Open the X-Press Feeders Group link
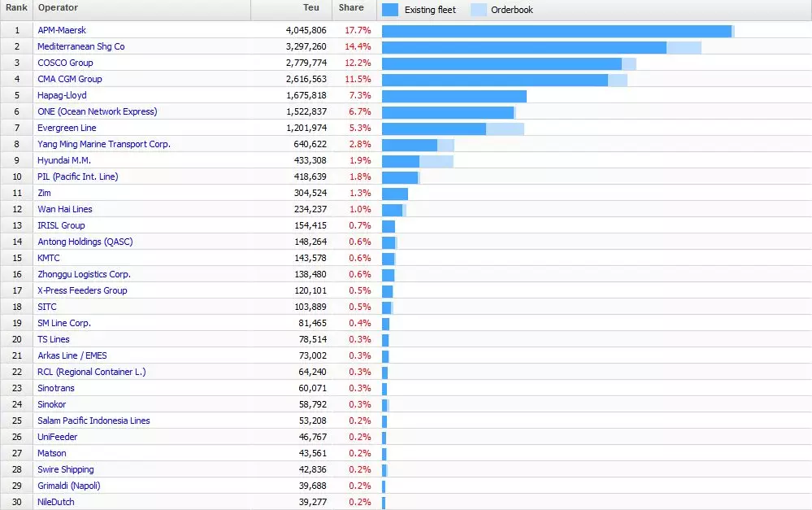Image resolution: width=812 pixels, height=510 pixels. [82, 290]
